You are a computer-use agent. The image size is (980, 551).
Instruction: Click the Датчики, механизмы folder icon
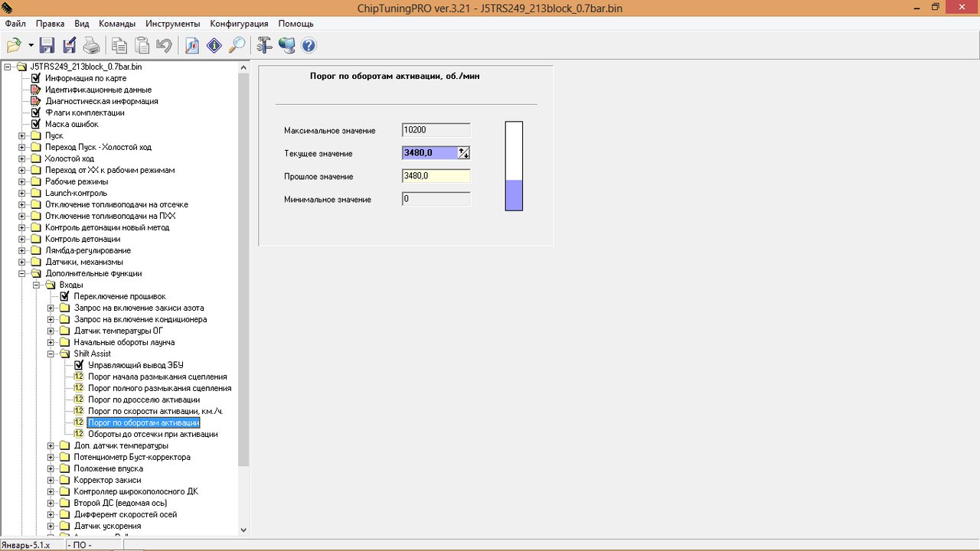pos(35,262)
